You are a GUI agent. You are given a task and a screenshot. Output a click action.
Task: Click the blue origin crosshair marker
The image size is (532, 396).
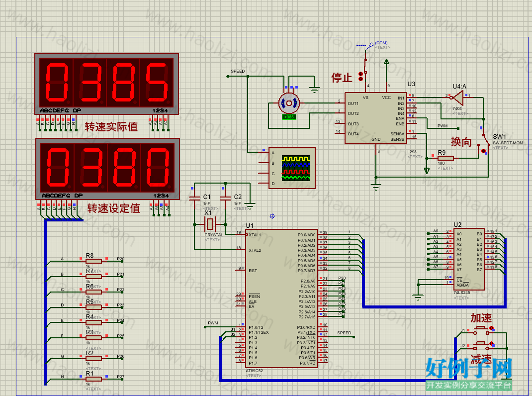[x=272, y=216]
